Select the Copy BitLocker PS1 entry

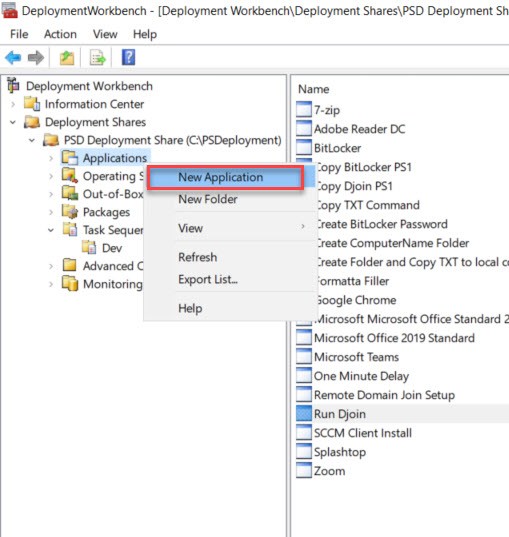tap(363, 167)
